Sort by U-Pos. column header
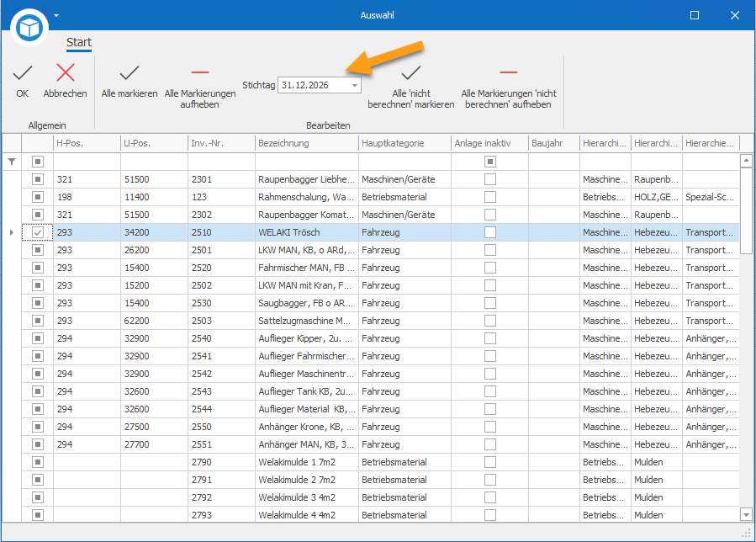756x542 pixels. [x=154, y=143]
